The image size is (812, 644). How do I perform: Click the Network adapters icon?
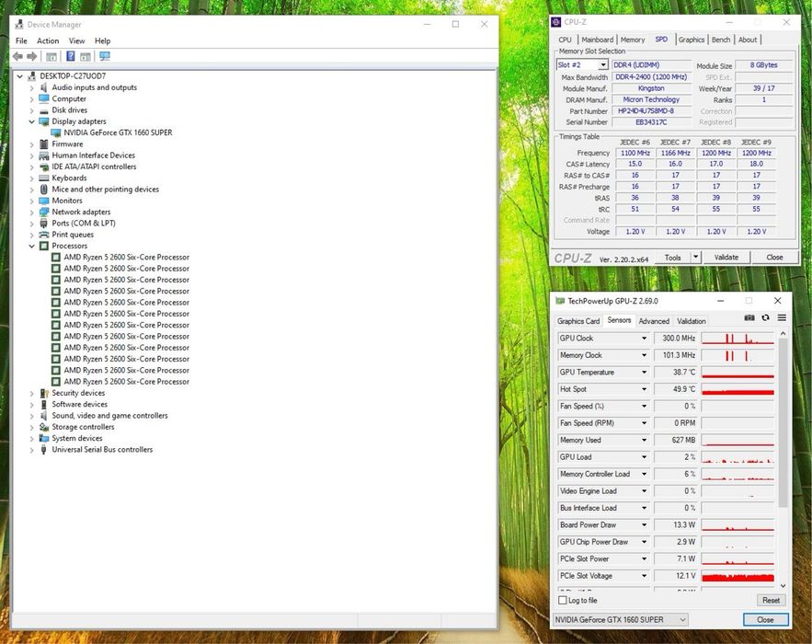coord(44,212)
